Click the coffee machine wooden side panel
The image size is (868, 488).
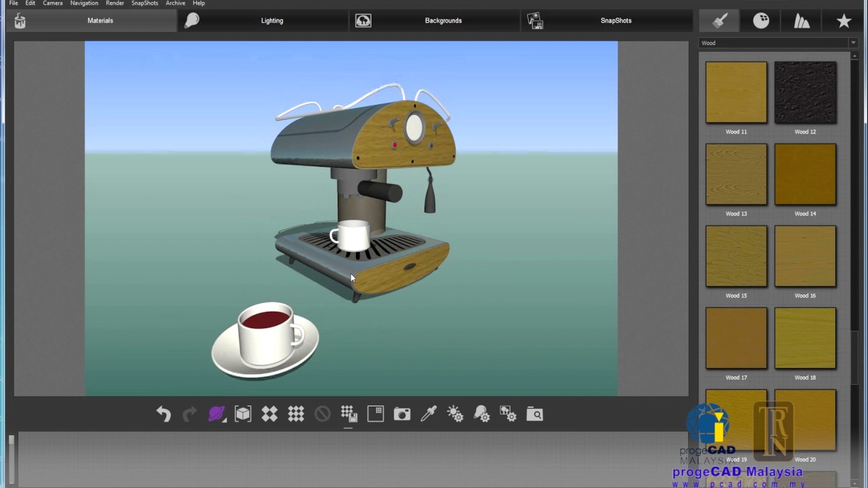406,136
